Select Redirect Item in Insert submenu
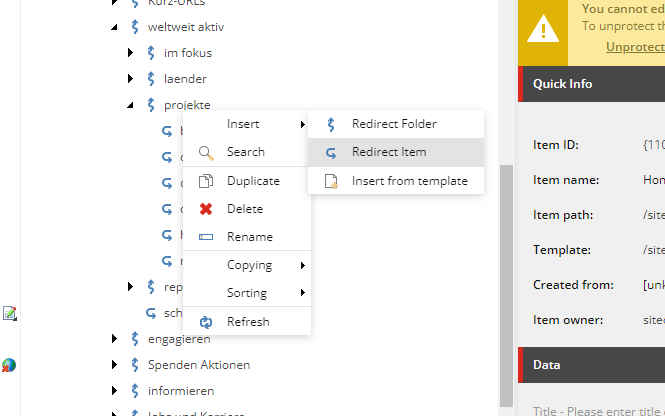665x416 pixels. point(396,152)
